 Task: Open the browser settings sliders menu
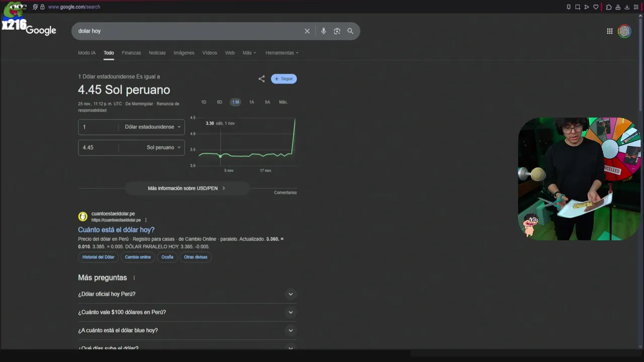click(636, 7)
